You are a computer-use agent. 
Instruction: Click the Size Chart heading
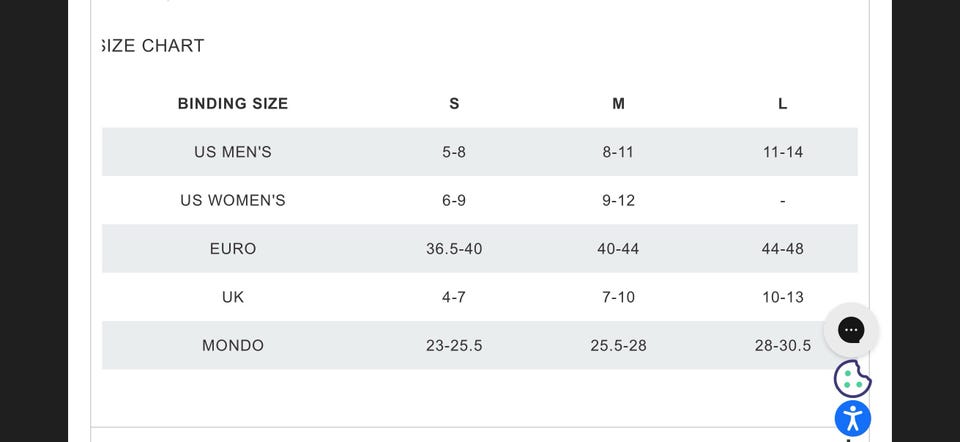153,46
